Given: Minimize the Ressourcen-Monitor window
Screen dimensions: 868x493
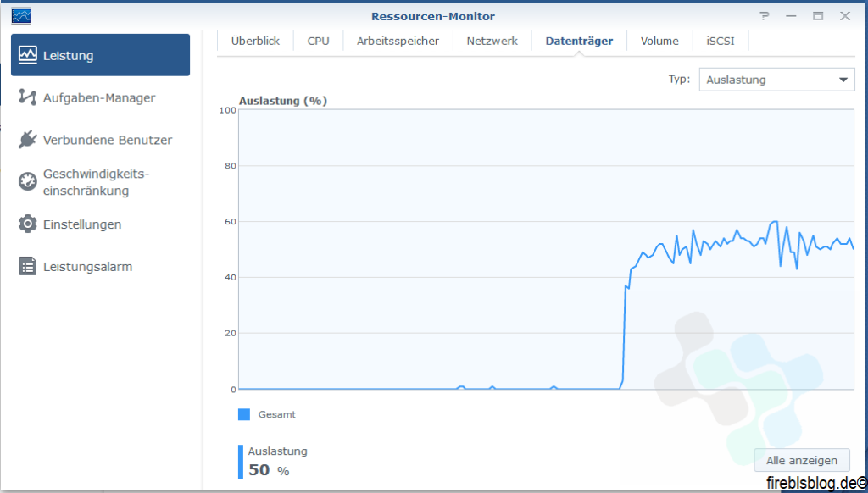Looking at the screenshot, I should pos(791,16).
